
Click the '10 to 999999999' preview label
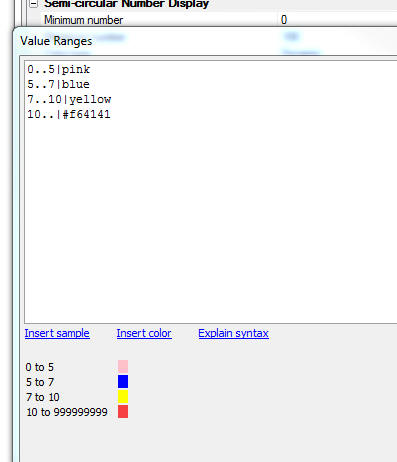coord(67,412)
